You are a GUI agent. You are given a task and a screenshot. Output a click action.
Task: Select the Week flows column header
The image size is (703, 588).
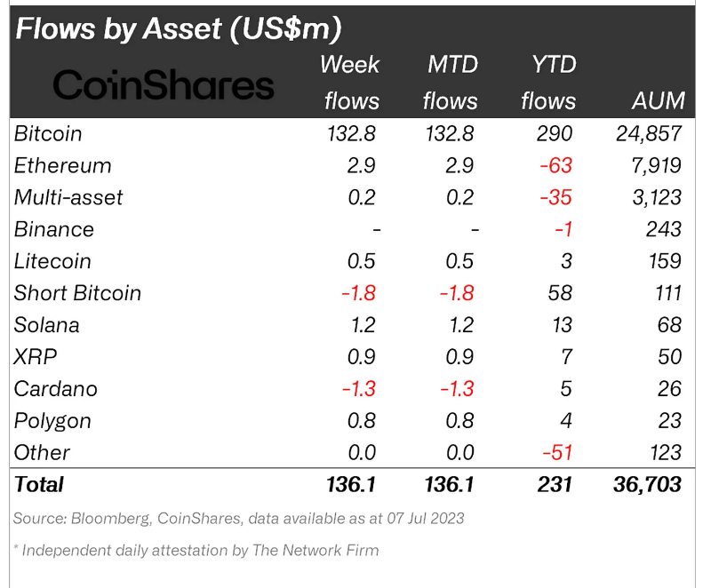[x=351, y=82]
